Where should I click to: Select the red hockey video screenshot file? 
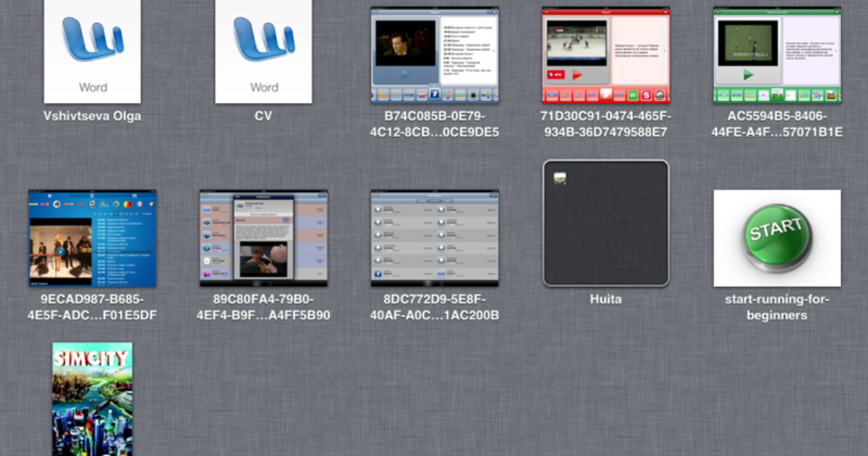(x=605, y=51)
